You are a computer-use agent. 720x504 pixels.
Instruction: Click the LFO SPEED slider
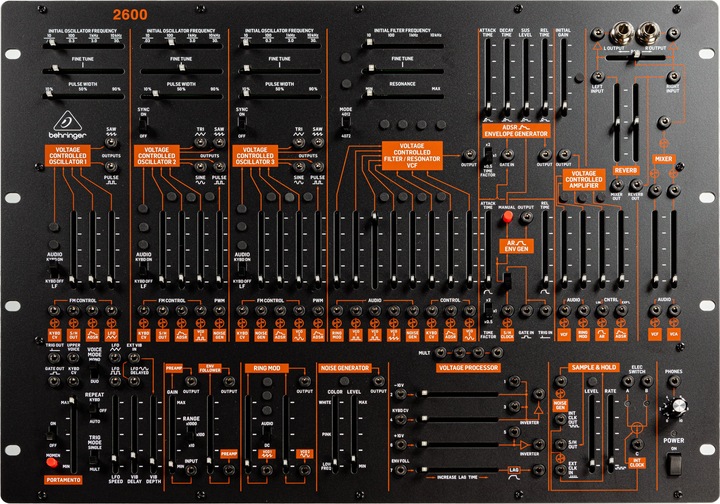click(115, 434)
